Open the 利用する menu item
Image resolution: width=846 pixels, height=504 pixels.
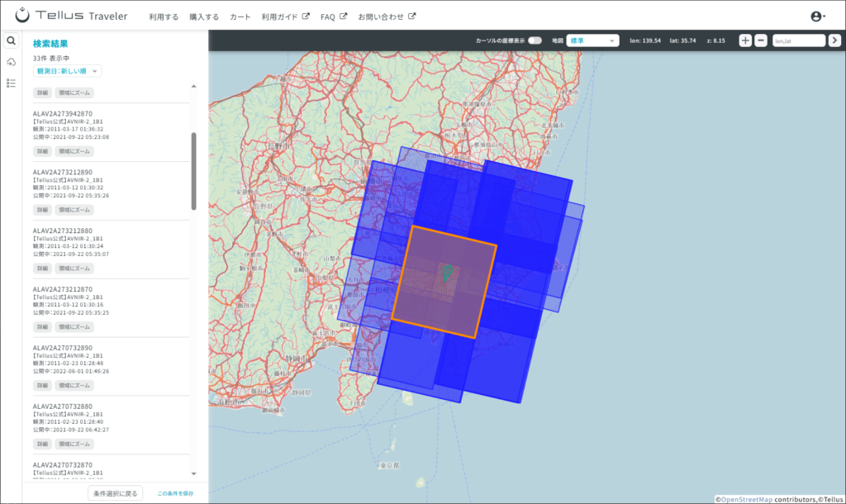[x=164, y=17]
